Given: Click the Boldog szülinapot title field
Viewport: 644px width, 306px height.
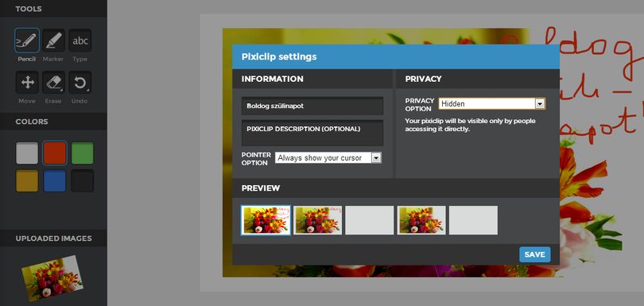Looking at the screenshot, I should [312, 106].
